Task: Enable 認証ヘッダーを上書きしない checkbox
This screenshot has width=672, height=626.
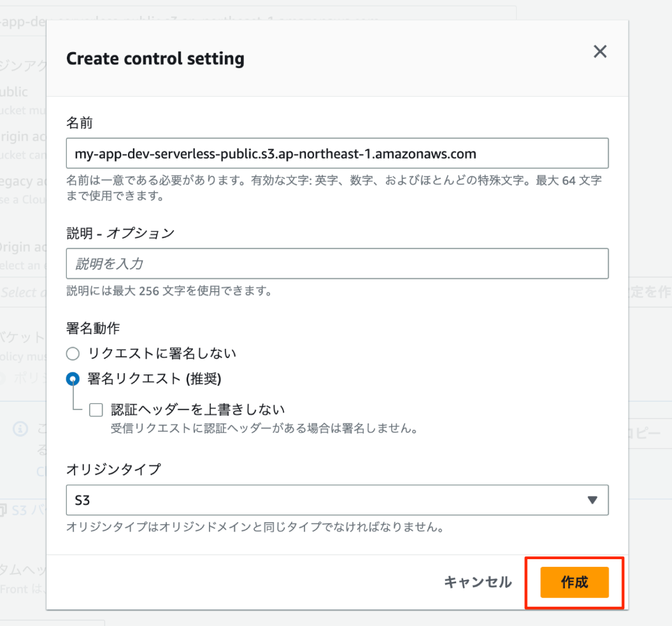Action: (96, 410)
